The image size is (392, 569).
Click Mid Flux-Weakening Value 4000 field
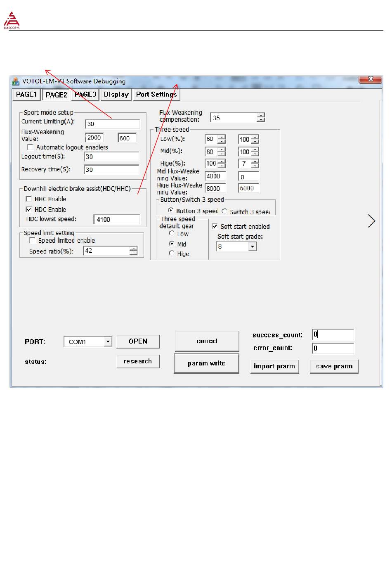point(215,176)
